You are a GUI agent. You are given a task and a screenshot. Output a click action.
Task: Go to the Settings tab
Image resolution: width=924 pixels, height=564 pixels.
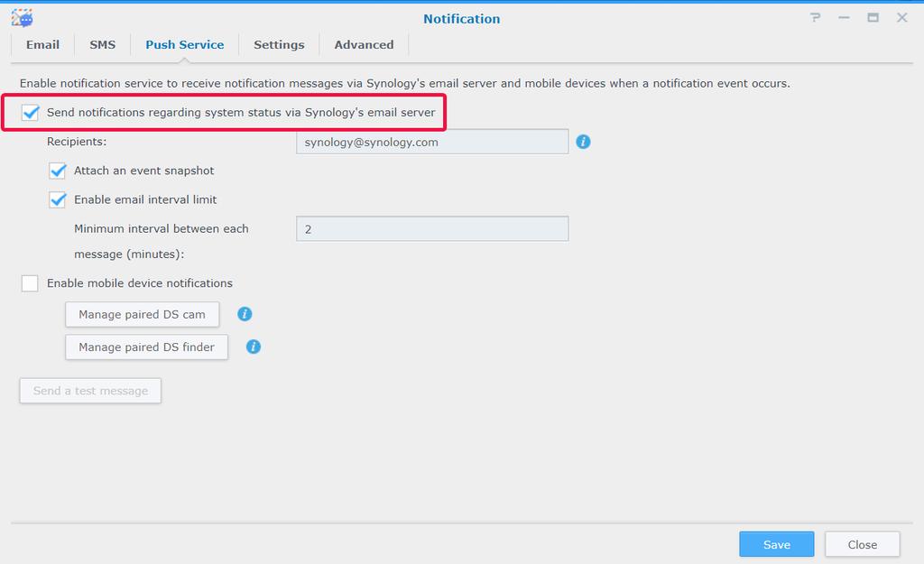pyautogui.click(x=279, y=45)
